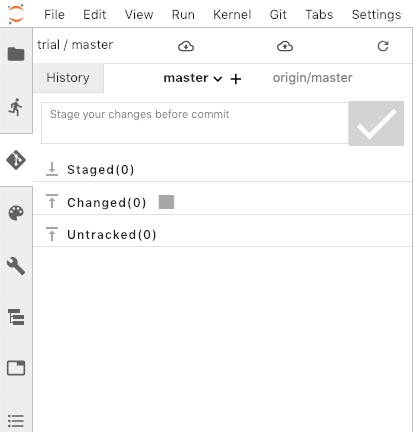Expand the master branch dropdown
The image size is (413, 432).
(x=193, y=78)
